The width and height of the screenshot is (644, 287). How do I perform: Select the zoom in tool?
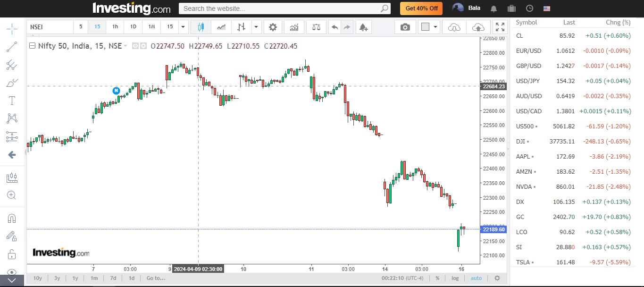click(x=12, y=195)
